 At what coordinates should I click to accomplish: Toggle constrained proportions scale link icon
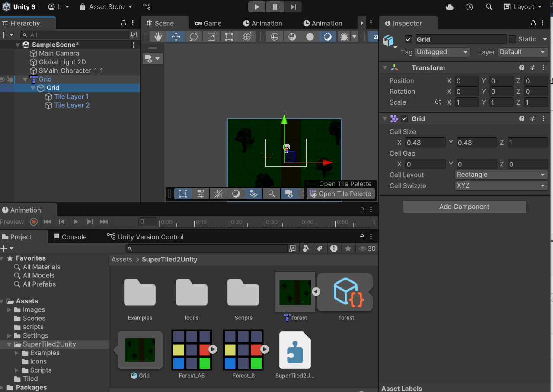(x=438, y=102)
